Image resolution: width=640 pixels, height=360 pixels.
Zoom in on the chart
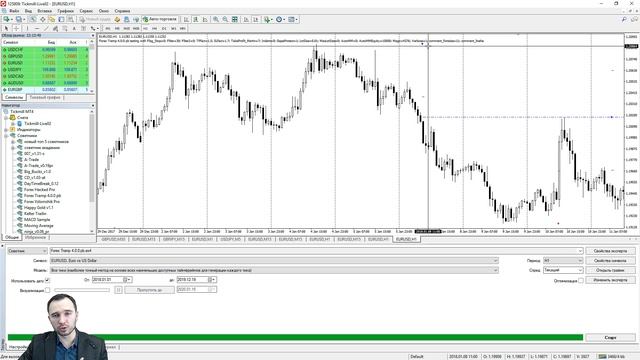216,19
